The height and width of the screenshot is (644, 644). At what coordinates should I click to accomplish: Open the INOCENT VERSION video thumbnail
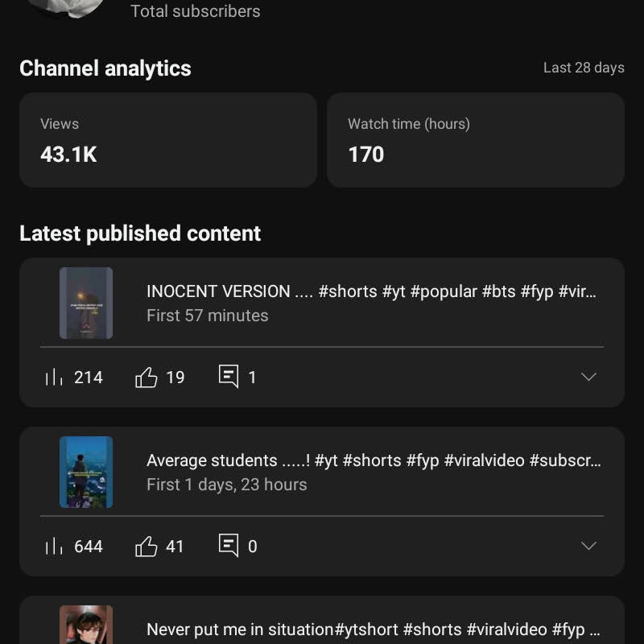point(86,303)
